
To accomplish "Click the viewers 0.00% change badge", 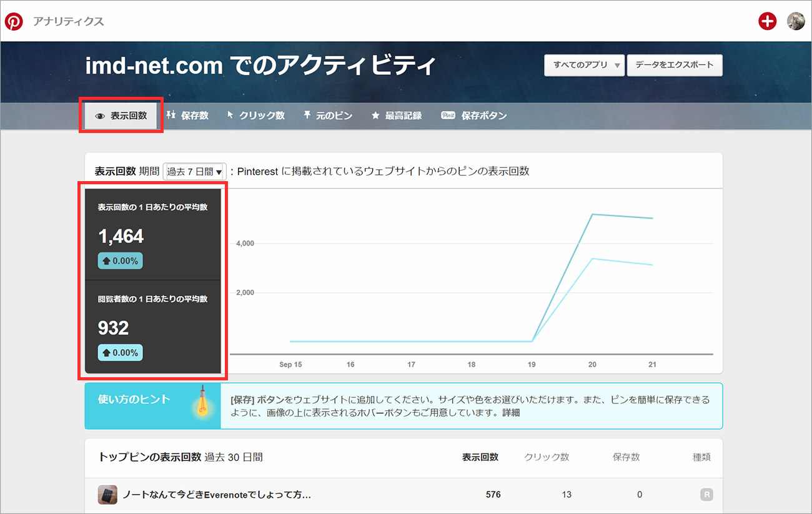I will (120, 353).
